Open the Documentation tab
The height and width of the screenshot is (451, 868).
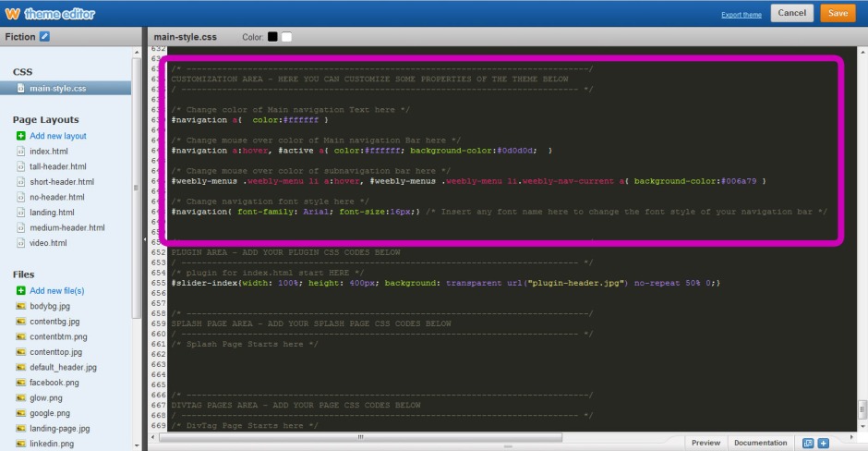[760, 444]
